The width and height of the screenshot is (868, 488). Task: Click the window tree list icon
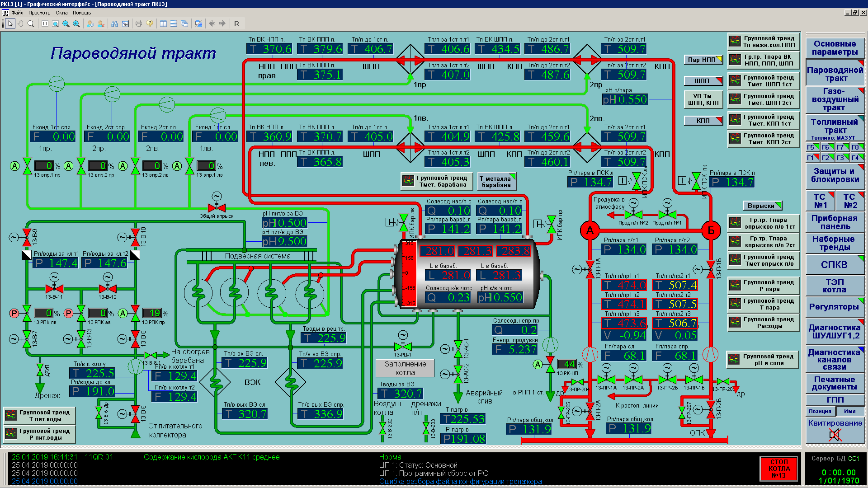pyautogui.click(x=198, y=23)
